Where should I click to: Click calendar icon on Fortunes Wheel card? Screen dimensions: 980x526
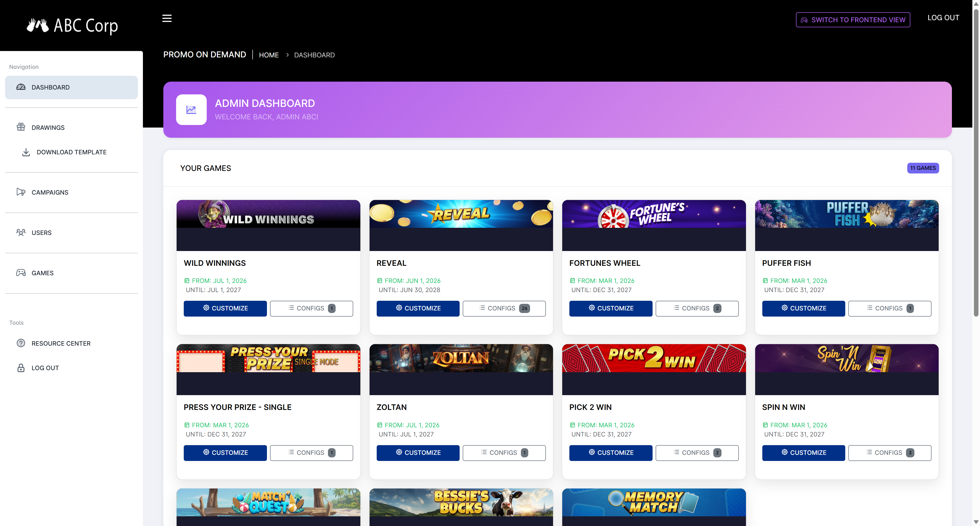coord(572,281)
